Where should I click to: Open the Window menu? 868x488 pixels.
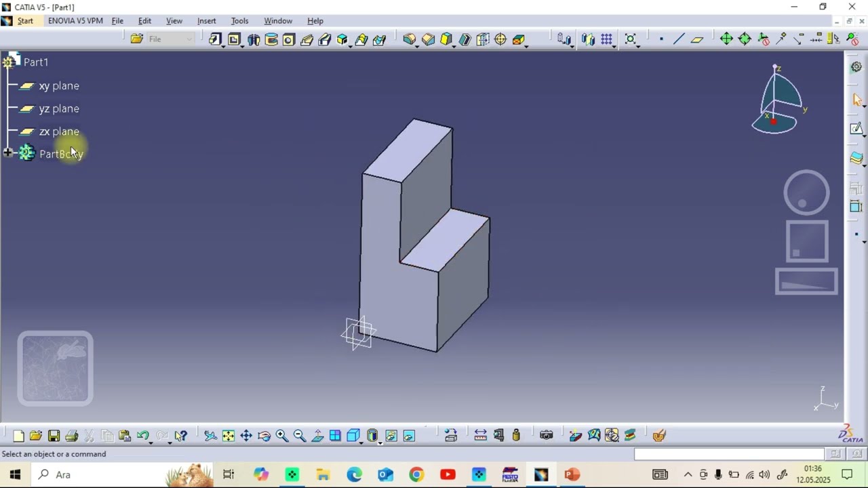coord(278,21)
